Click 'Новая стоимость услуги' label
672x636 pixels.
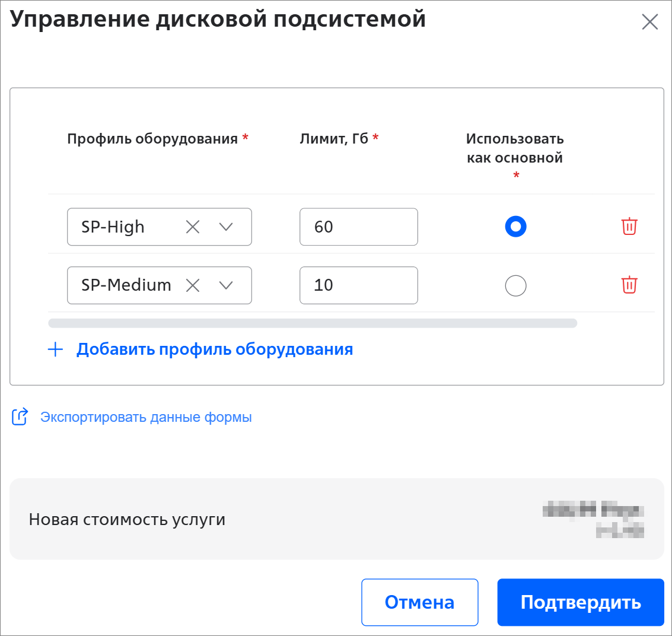click(x=127, y=520)
